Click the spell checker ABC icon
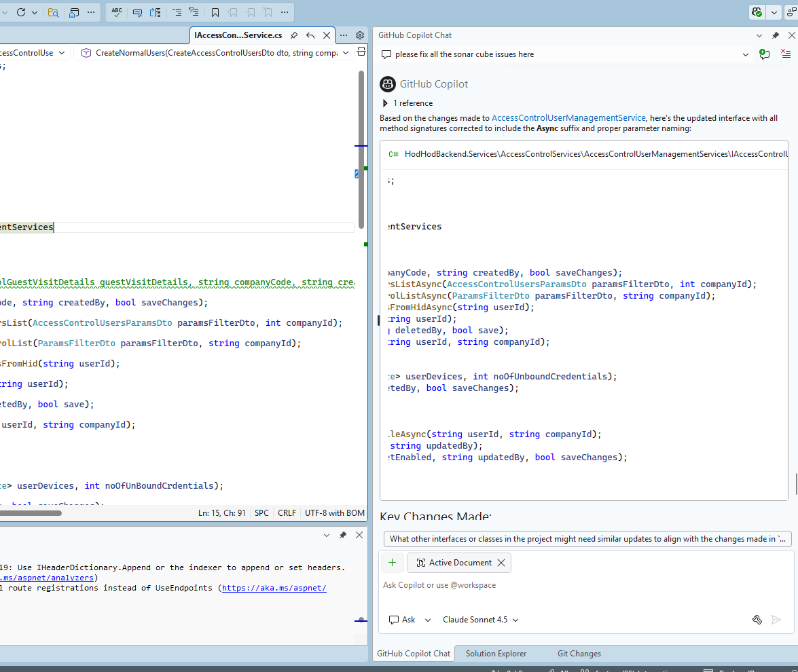This screenshot has width=798, height=672. 117,12
